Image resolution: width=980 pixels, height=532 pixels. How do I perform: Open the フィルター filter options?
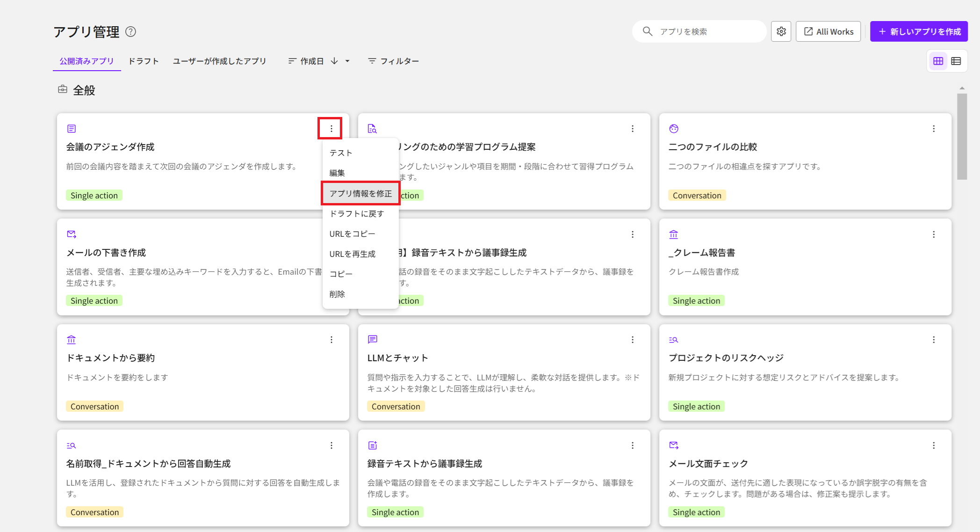point(393,61)
